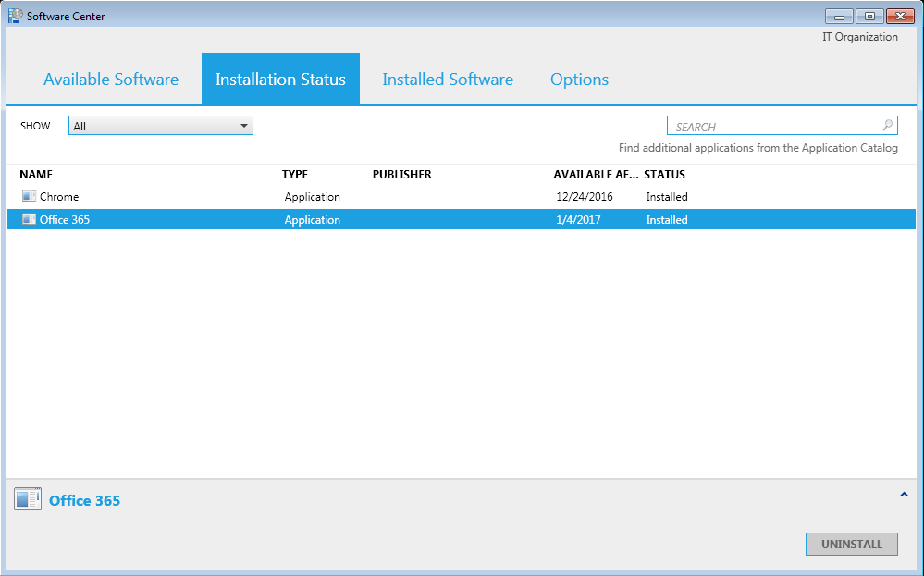Screen dimensions: 924x576
Task: Click Installed status for Chrome
Action: (x=667, y=197)
